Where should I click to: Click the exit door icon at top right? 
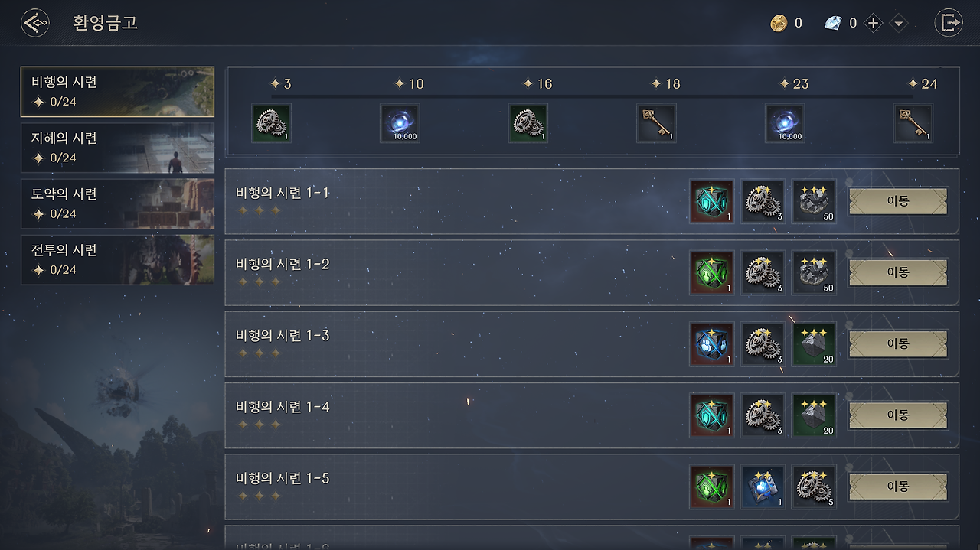coord(949,23)
